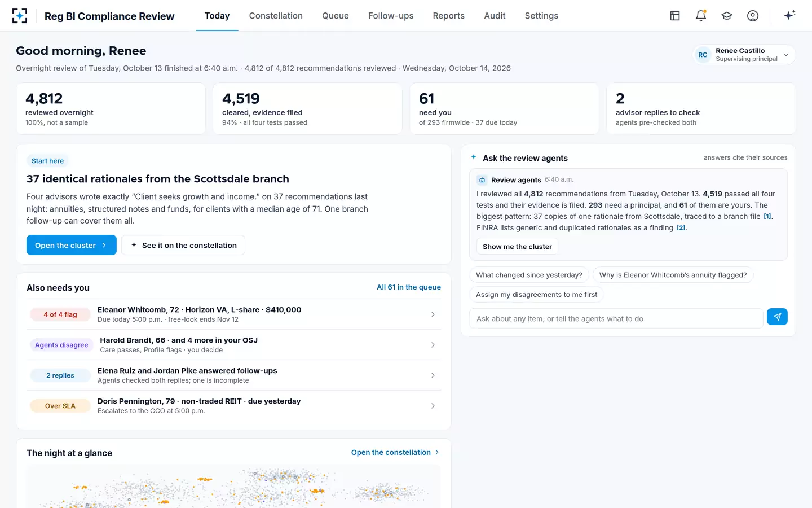The height and width of the screenshot is (508, 812).
Task: Open the Settings tab
Action: 541,16
